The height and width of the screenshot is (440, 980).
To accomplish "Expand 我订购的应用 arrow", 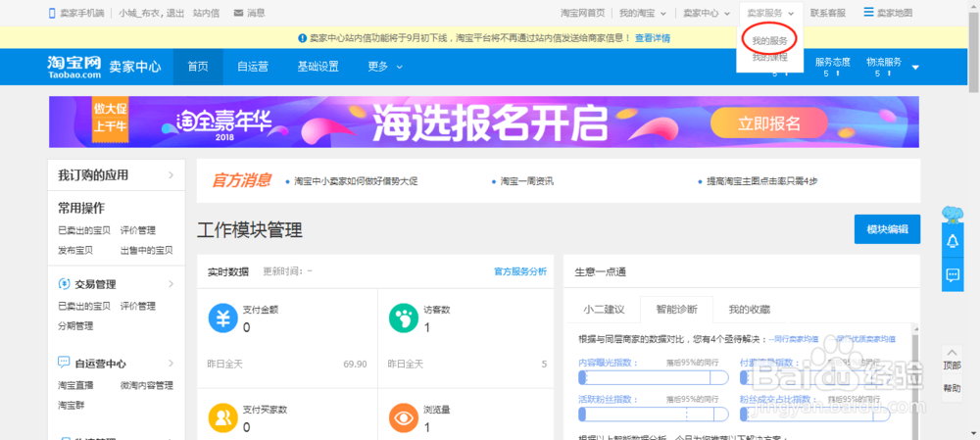I will (171, 175).
